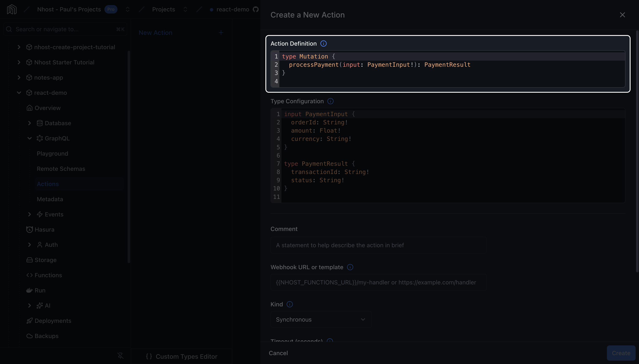639x364 pixels.
Task: Click the Type Configuration info icon
Action: click(x=330, y=101)
